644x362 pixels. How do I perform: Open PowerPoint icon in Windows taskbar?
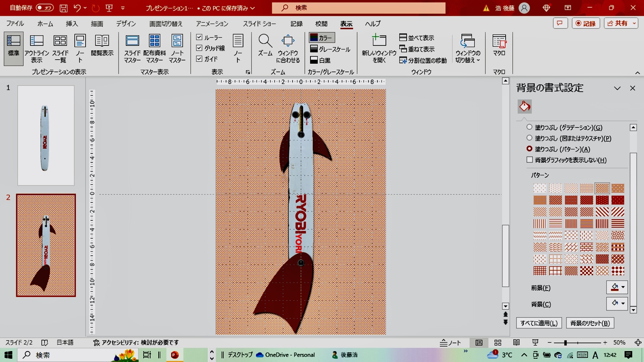pos(175,355)
